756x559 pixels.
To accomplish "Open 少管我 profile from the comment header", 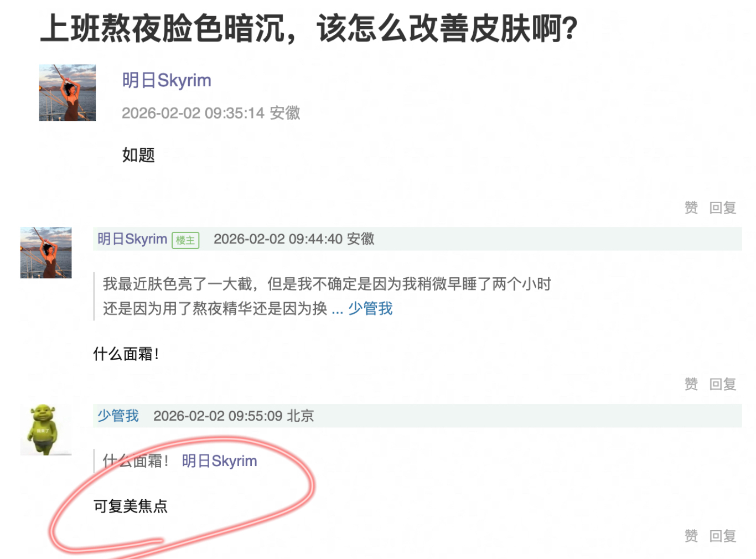I will pos(118,416).
